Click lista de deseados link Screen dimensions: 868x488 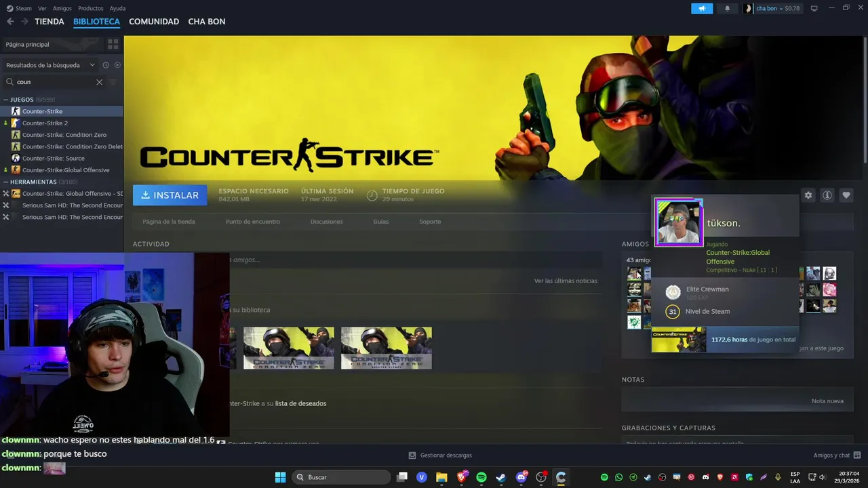tap(300, 403)
